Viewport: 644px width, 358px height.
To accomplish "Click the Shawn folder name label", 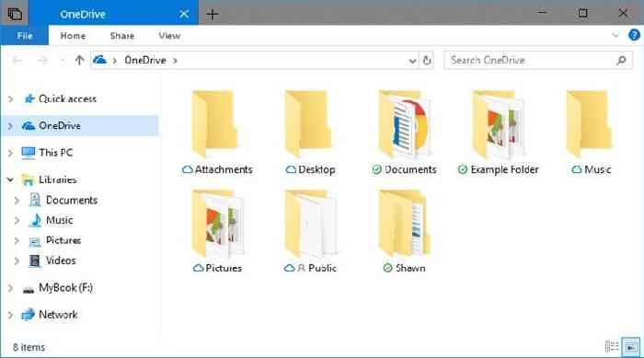I will 410,268.
